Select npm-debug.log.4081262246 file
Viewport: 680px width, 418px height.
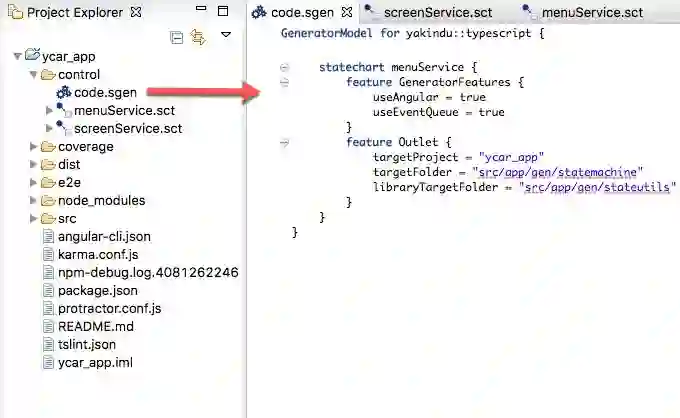coord(148,273)
